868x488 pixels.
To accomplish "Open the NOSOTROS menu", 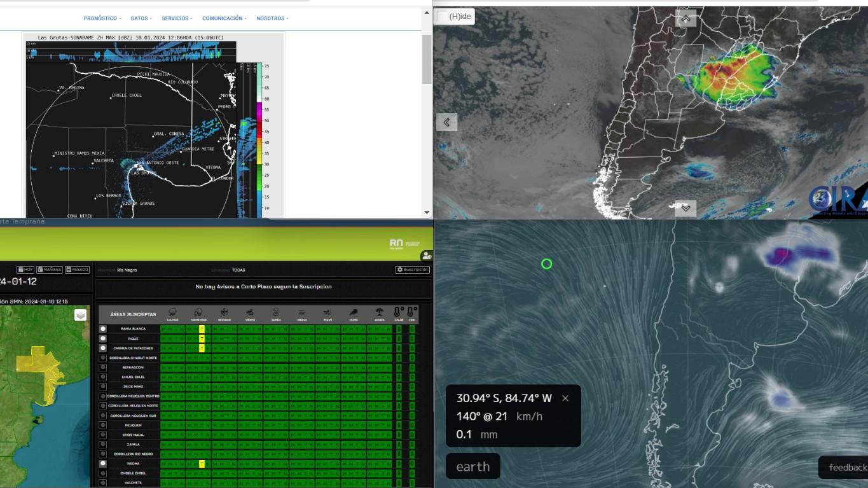I will [x=272, y=18].
